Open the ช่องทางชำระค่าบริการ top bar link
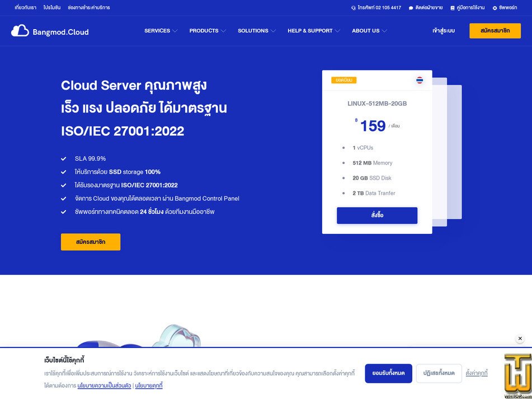 coord(88,7)
